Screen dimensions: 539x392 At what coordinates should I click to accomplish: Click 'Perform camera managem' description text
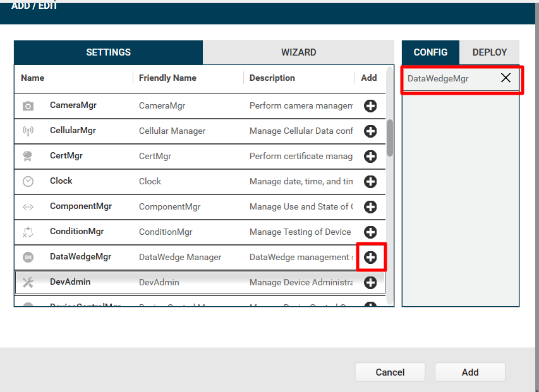point(301,105)
